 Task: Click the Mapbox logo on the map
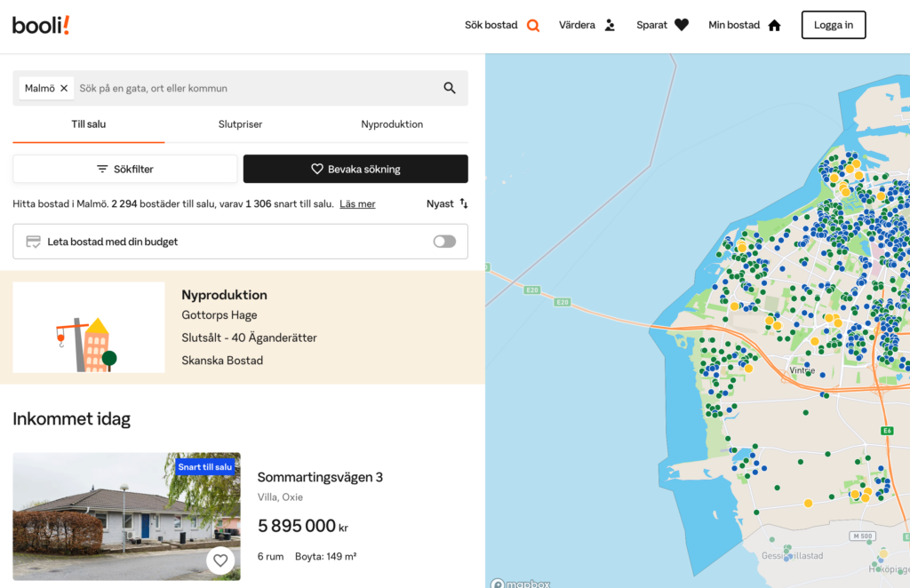[x=520, y=583]
